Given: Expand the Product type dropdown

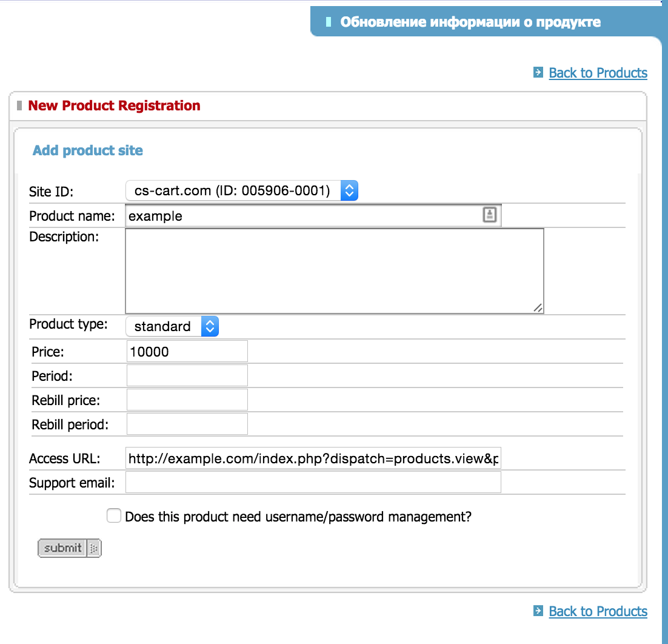Looking at the screenshot, I should point(172,326).
